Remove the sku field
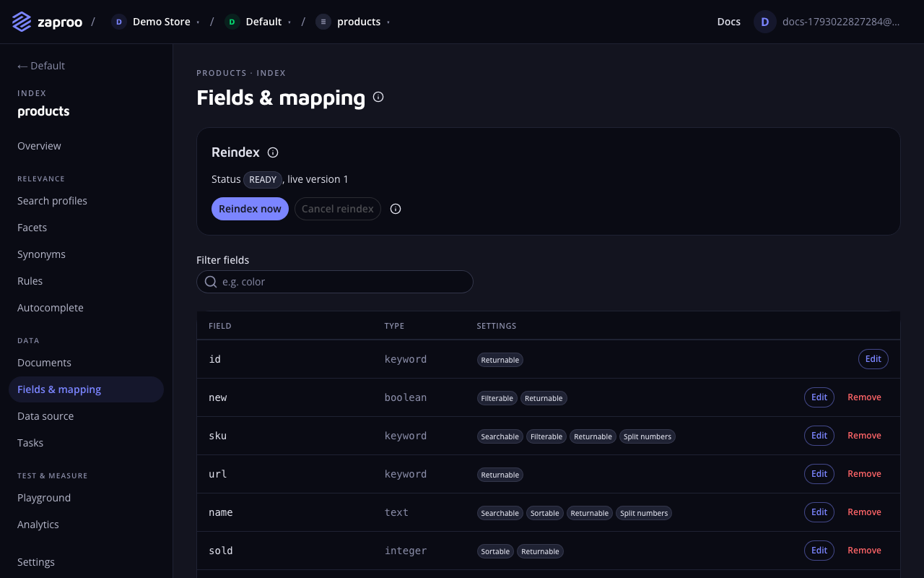This screenshot has width=924, height=578. click(x=864, y=436)
